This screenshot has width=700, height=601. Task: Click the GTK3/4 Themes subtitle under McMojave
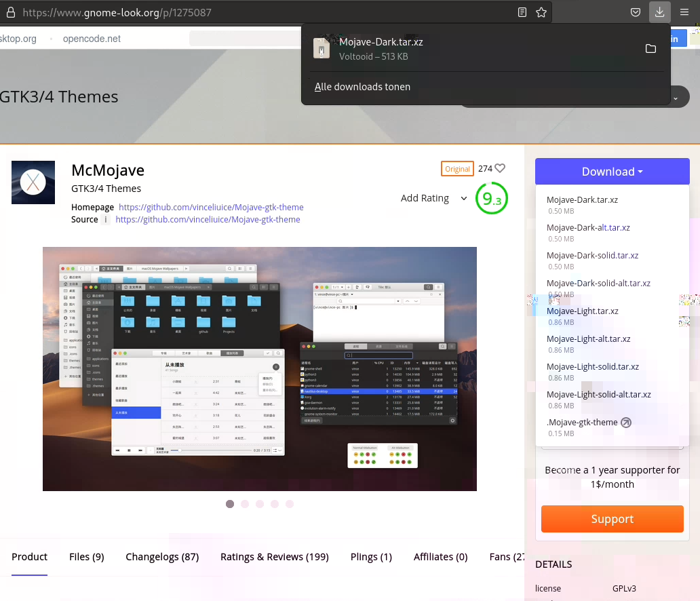click(106, 189)
